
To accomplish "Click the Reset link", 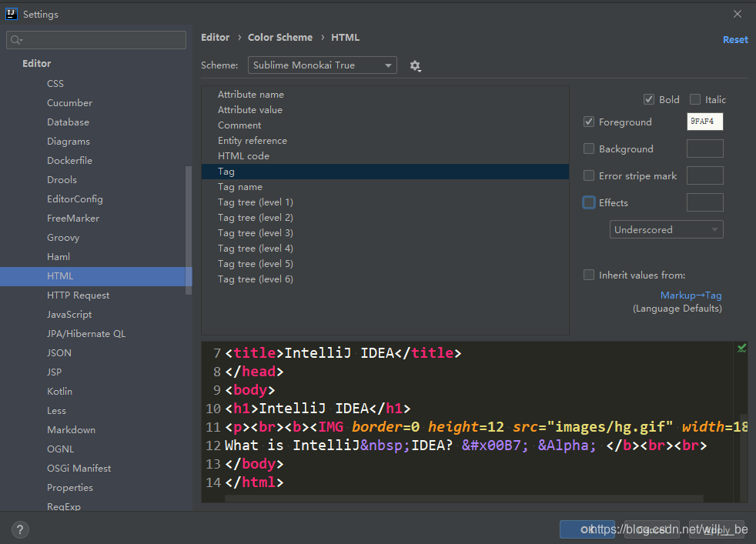I will [735, 40].
